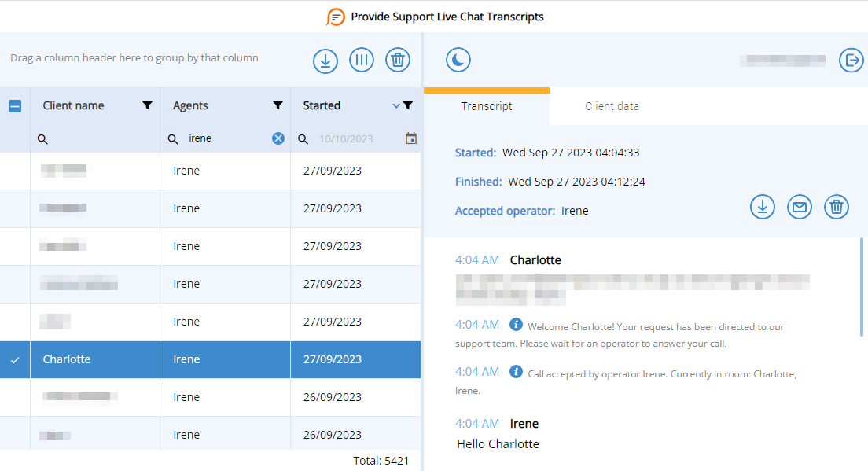Image resolution: width=868 pixels, height=471 pixels.
Task: Click the log out icon
Action: coord(851,60)
